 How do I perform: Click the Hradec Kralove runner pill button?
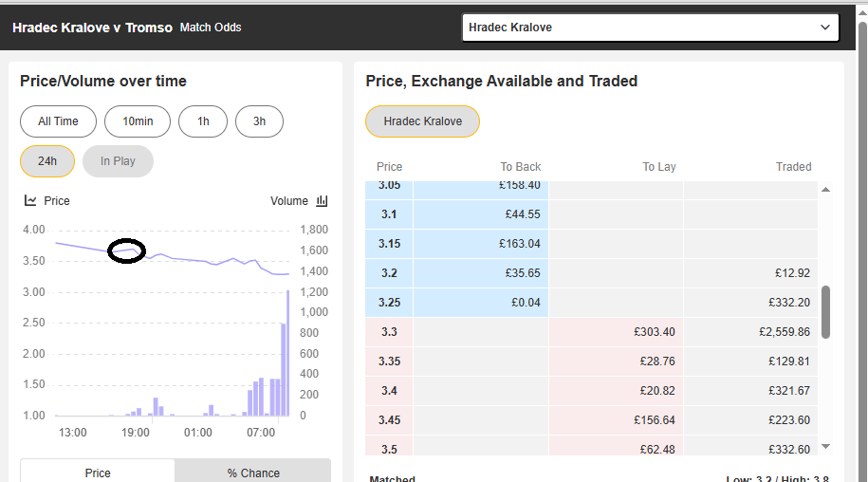pyautogui.click(x=422, y=121)
